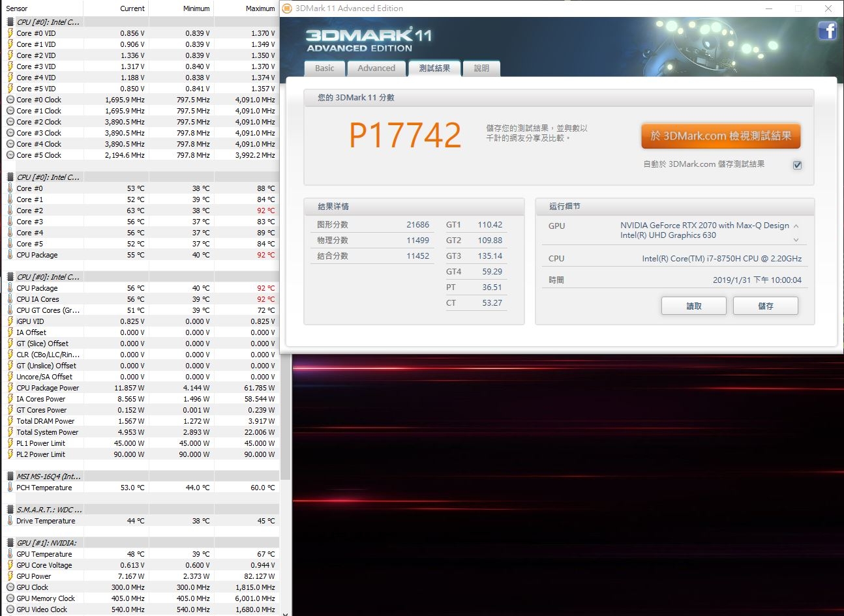Screen dimensions: 844x616
Task: Click the thermometer icon beside Core #2 temperature
Action: pos(10,211)
